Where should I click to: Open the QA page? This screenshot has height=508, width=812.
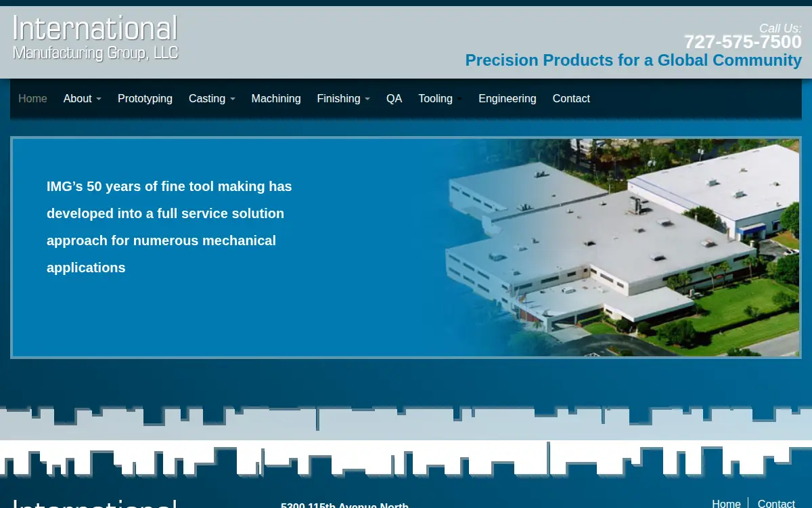click(x=394, y=99)
